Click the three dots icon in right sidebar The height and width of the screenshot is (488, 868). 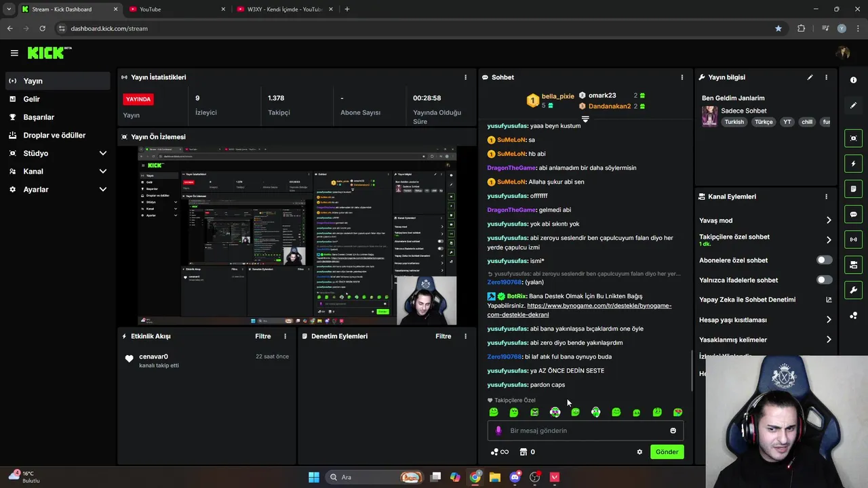(853, 315)
